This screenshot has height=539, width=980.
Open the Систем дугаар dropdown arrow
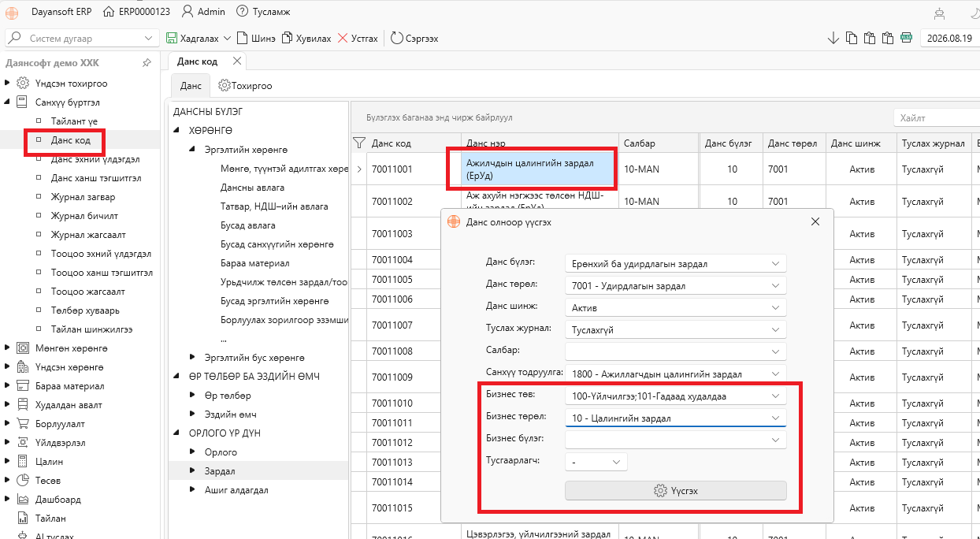click(x=150, y=38)
